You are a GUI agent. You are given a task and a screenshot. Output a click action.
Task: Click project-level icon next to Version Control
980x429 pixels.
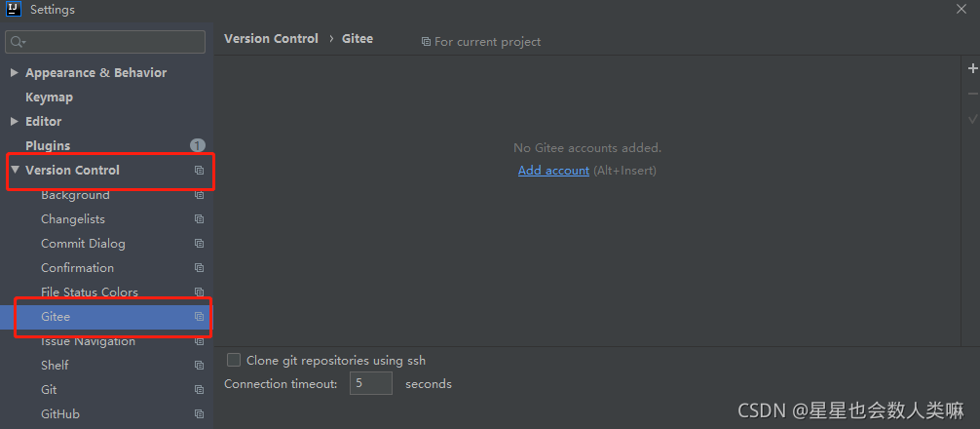click(200, 170)
